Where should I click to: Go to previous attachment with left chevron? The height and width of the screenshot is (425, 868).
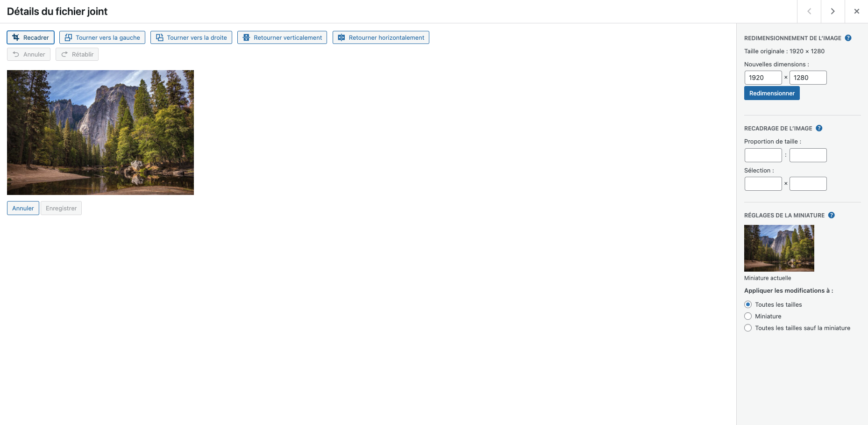pos(809,11)
